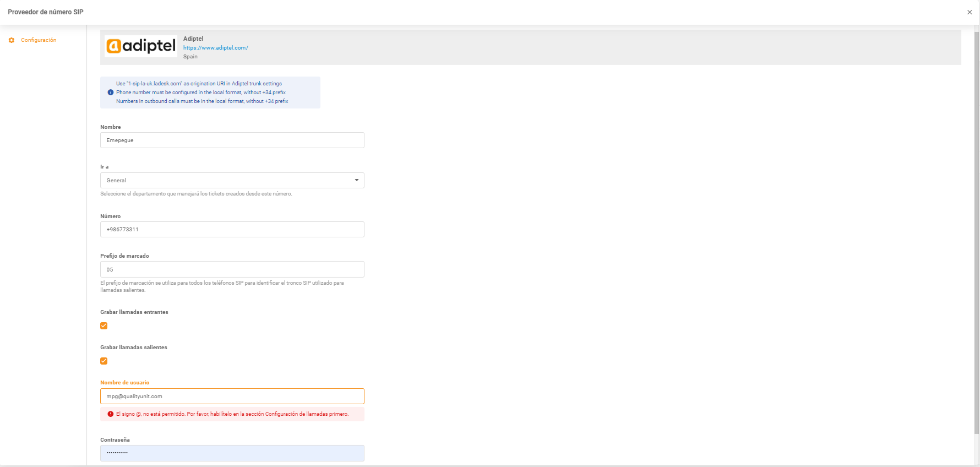Click the Adiptel logo image
The image size is (980, 467).
click(141, 46)
